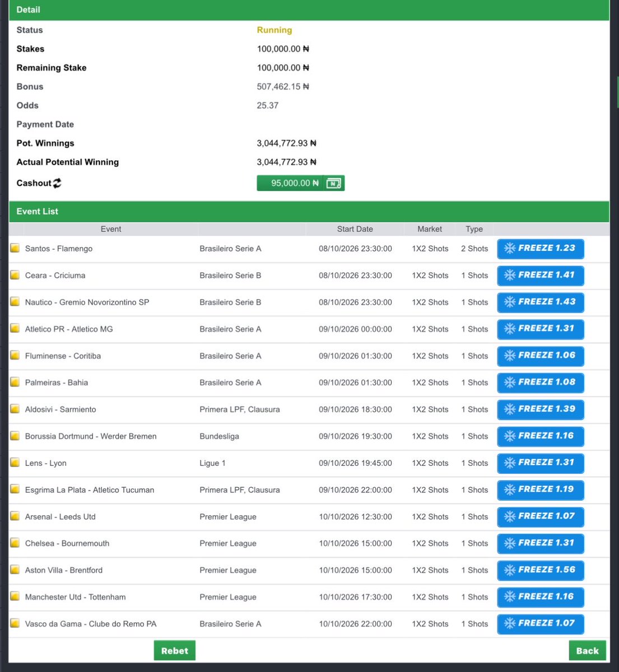Click the Santos - Flamengo event name
The image size is (619, 672).
[59, 249]
